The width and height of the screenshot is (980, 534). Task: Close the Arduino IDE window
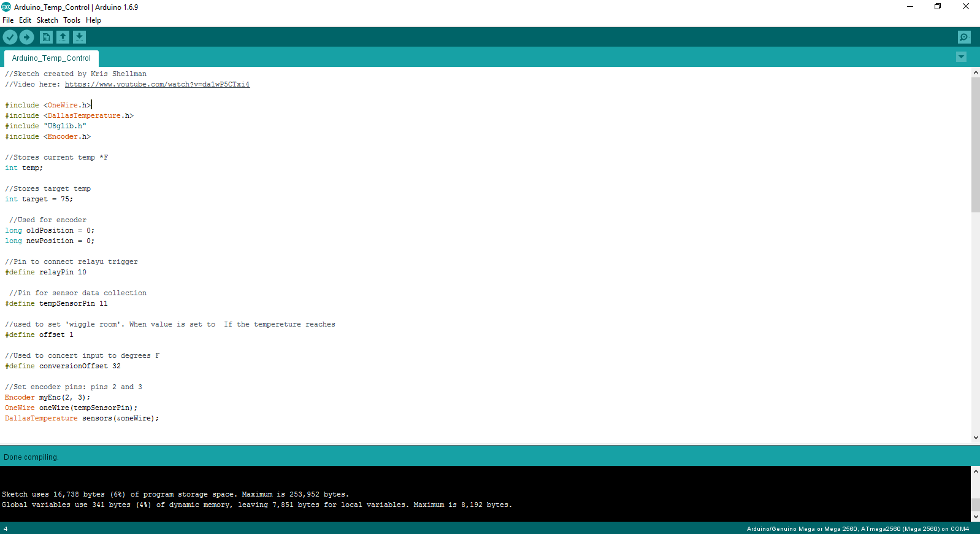pos(966,7)
